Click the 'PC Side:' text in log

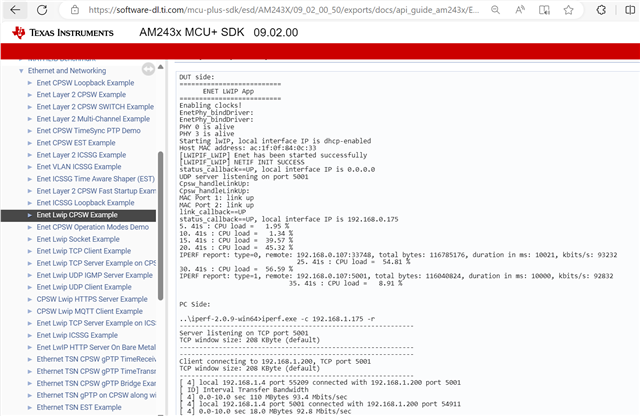point(195,305)
